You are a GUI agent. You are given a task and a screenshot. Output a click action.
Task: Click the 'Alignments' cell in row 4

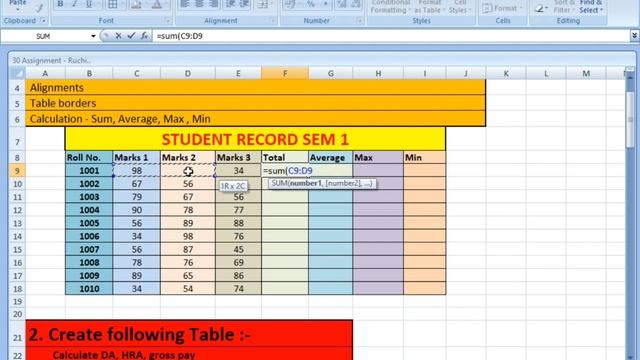click(256, 87)
